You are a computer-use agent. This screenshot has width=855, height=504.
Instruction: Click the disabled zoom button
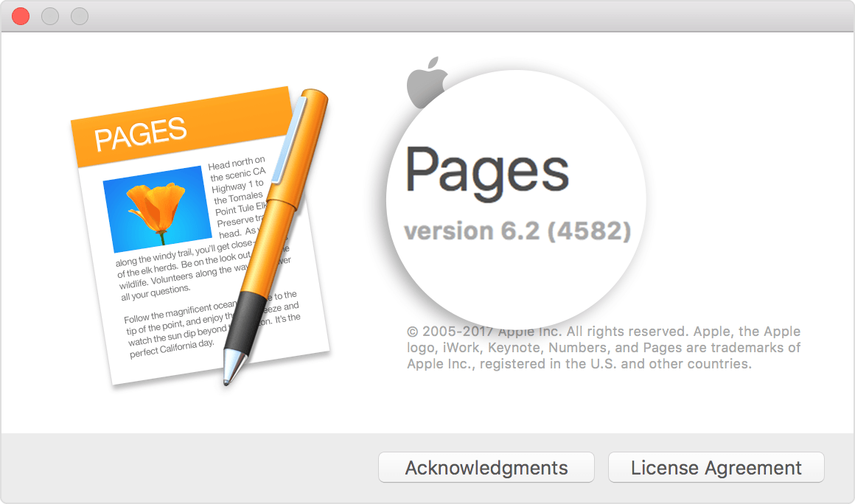click(x=80, y=16)
